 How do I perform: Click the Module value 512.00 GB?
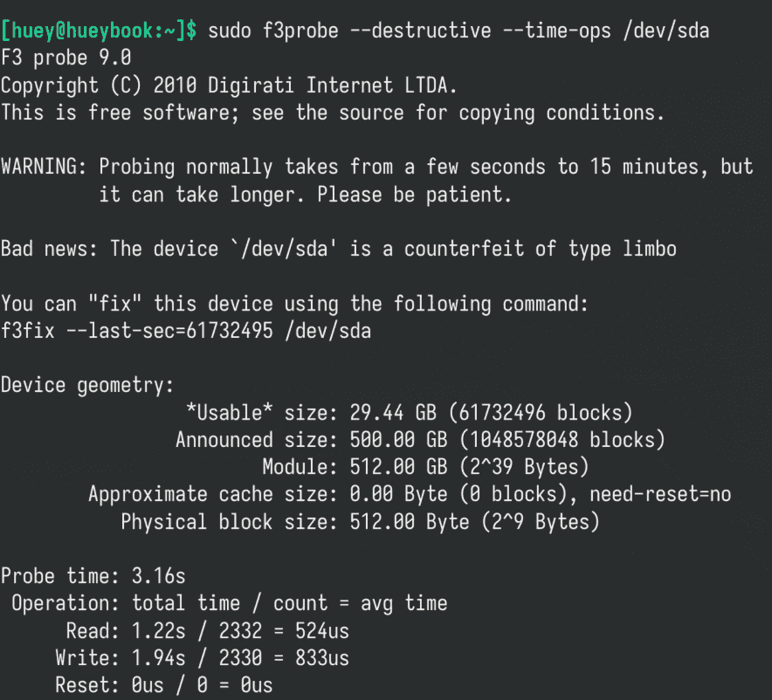[x=398, y=467]
